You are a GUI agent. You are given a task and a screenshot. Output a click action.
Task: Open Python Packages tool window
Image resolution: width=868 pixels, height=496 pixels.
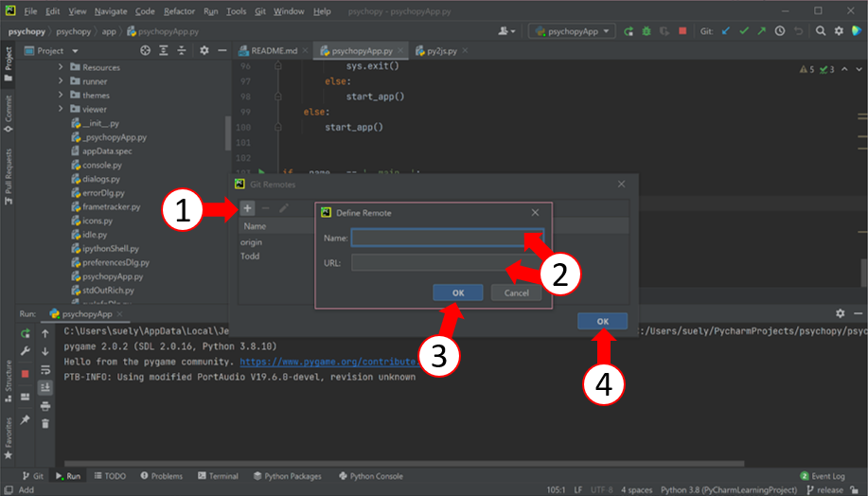(288, 476)
